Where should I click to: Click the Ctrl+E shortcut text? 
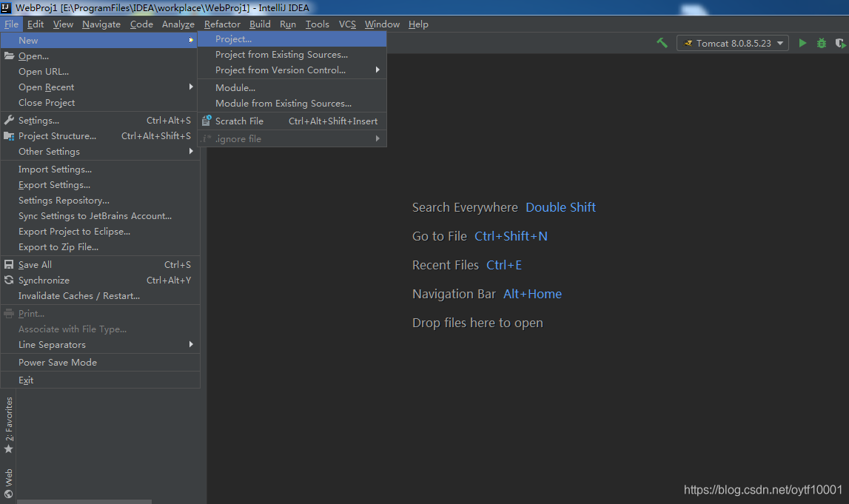[503, 265]
